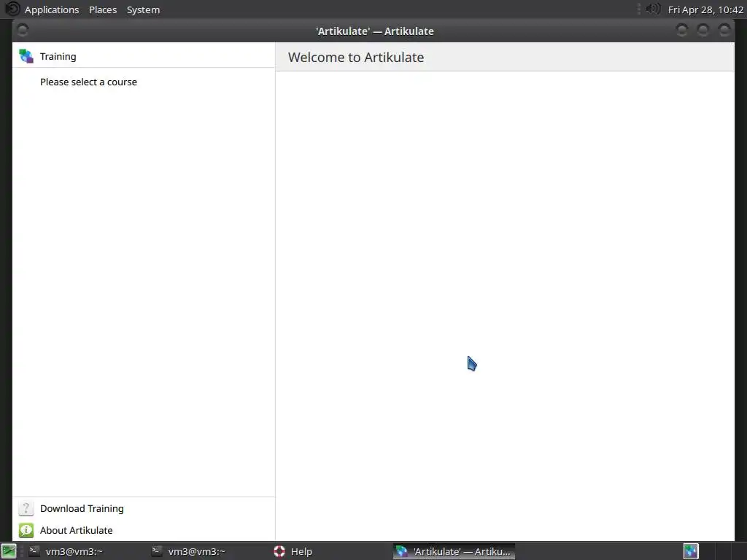Viewport: 747px width, 560px height.
Task: Select the 'Artikulate' taskbar entry
Action: [454, 551]
